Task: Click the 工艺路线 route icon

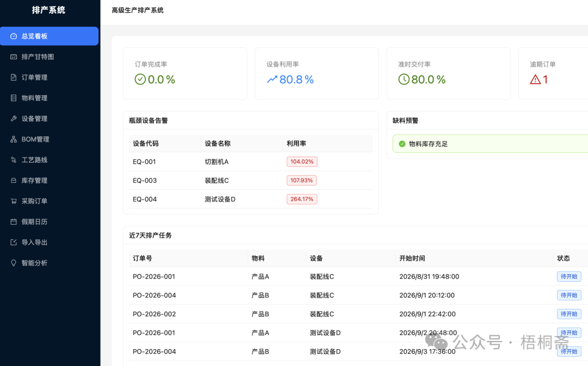Action: point(14,160)
